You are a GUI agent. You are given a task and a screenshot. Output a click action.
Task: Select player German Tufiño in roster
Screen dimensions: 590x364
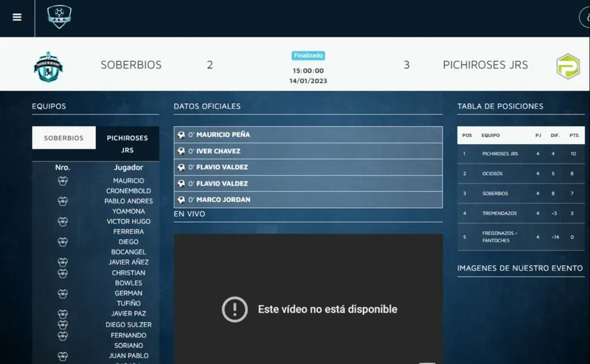(128, 298)
